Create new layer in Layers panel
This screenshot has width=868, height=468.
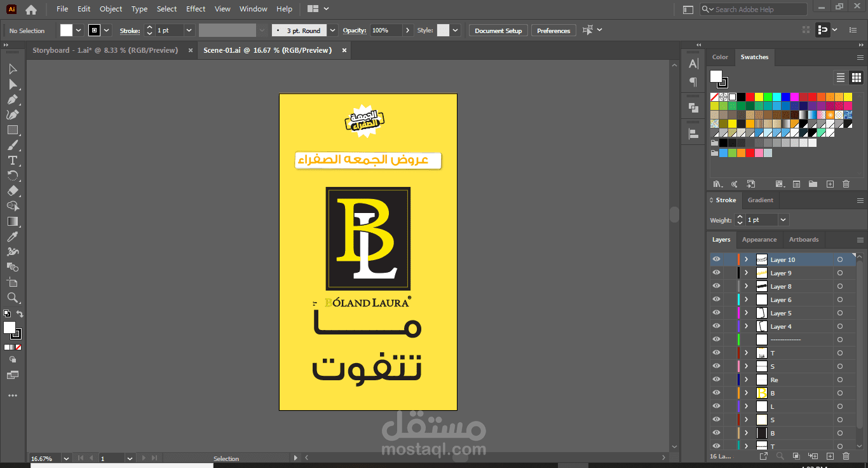[830, 456]
